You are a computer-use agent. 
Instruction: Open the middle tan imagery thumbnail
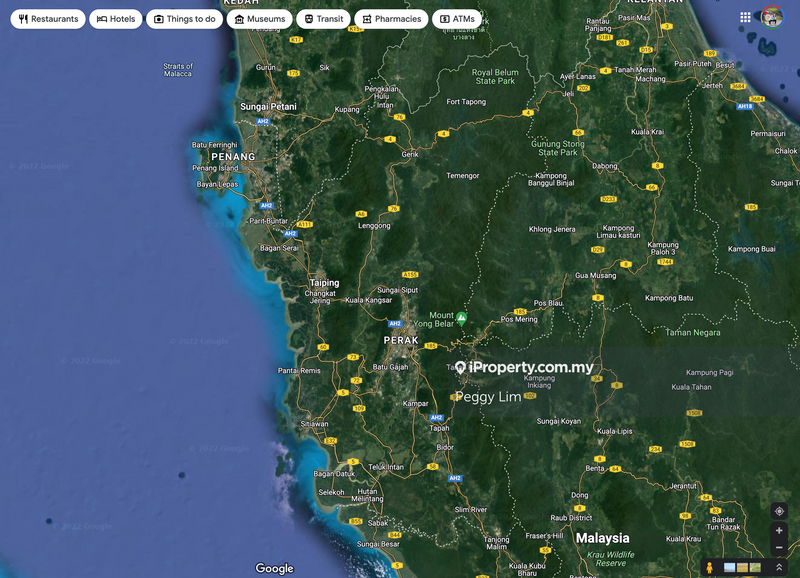coord(742,568)
